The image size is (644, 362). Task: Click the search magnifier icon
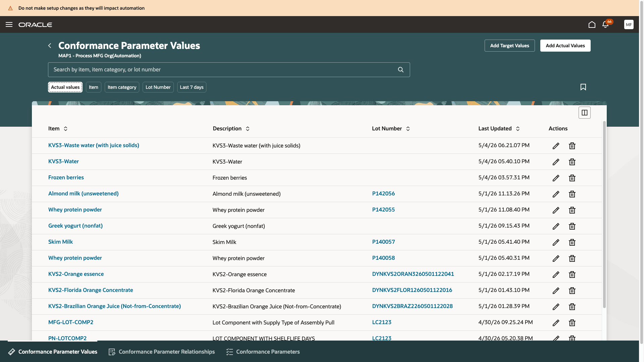tap(401, 70)
